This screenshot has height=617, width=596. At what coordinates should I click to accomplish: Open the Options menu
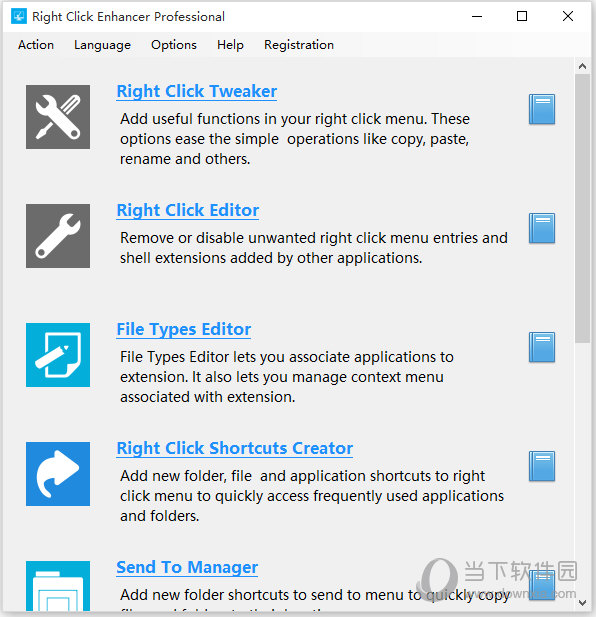point(174,45)
